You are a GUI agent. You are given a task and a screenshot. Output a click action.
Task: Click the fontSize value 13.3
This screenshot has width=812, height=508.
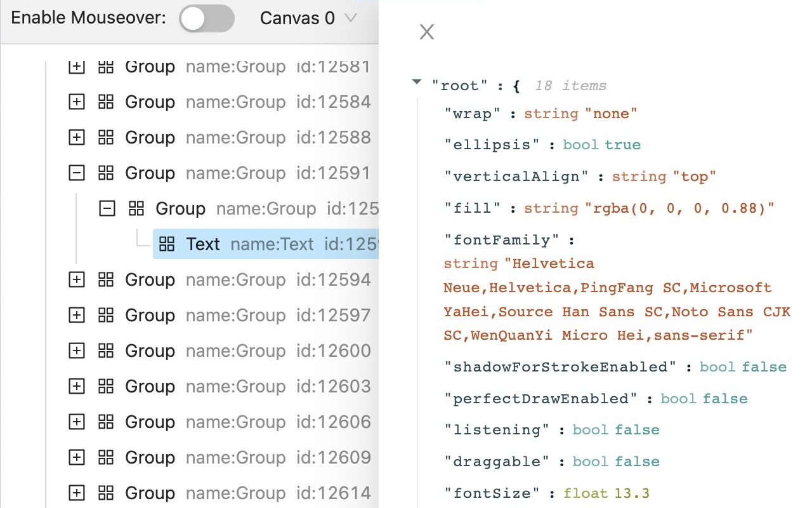[x=631, y=493]
